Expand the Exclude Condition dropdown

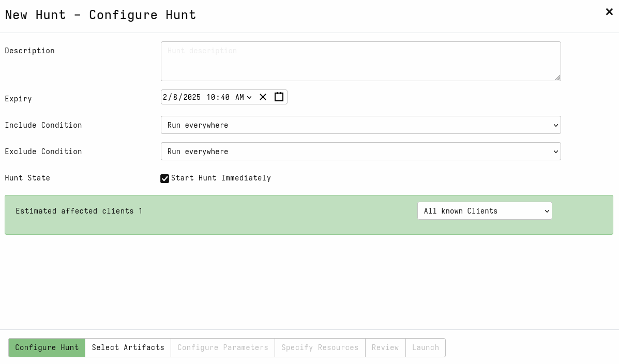pyautogui.click(x=361, y=151)
